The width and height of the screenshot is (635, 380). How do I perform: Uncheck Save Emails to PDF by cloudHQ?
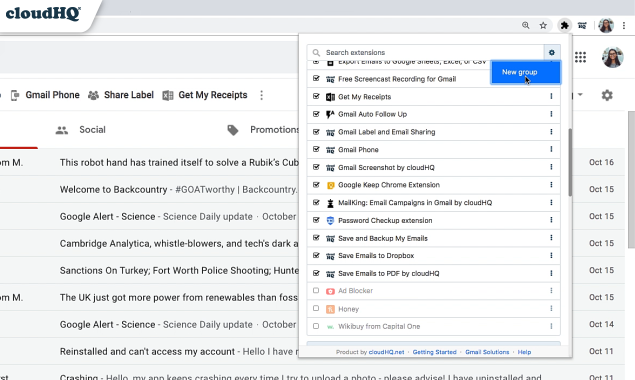pos(316,273)
